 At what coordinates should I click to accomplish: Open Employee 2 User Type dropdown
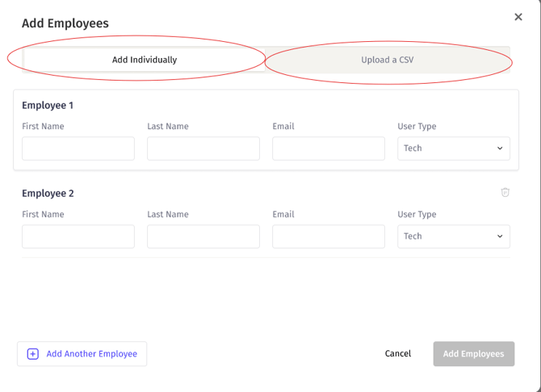coord(453,236)
